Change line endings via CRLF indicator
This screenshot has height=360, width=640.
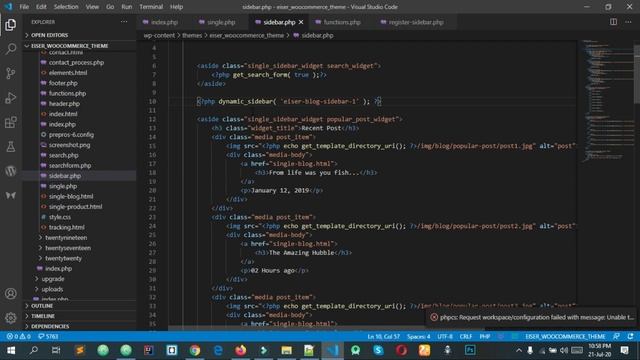[x=466, y=336]
